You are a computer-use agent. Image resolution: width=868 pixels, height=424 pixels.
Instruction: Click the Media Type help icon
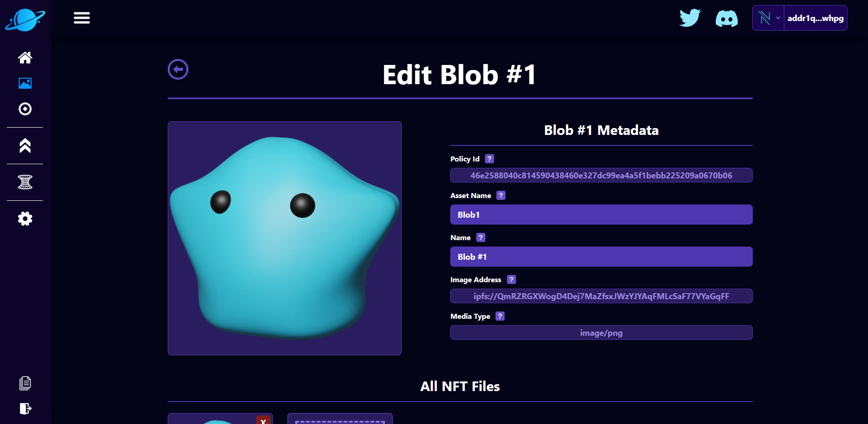pos(500,316)
